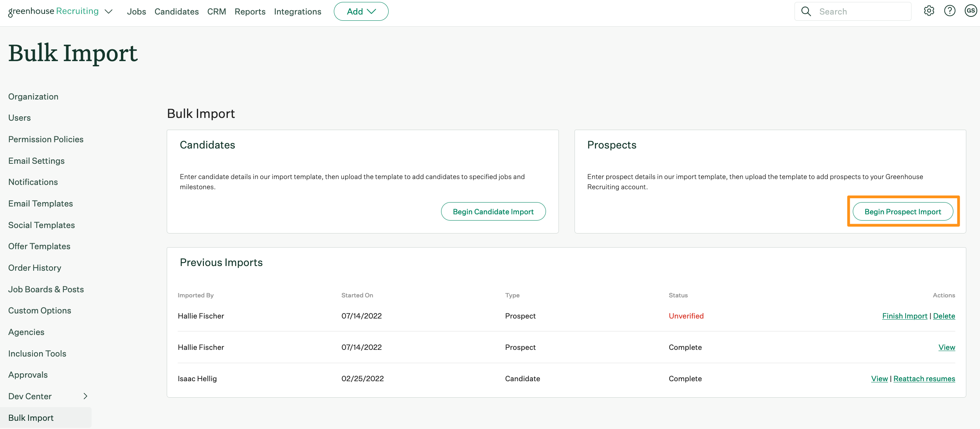View Isaac Hellig's candidate import

point(879,378)
